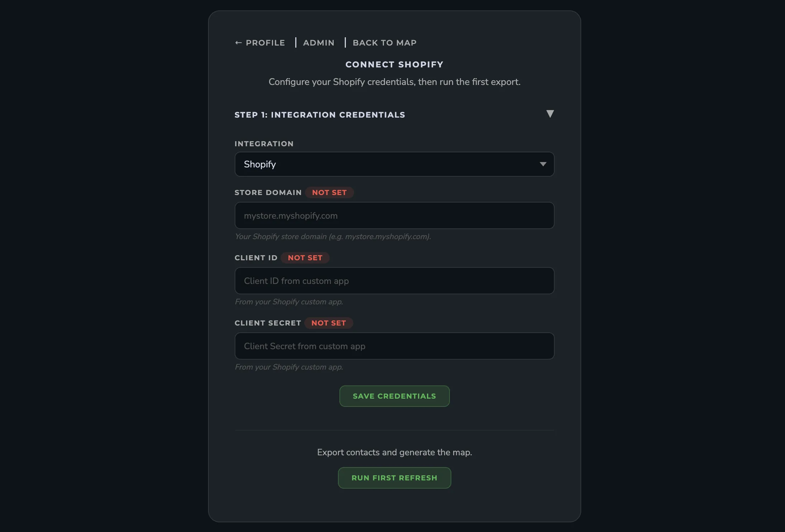
Task: Click the NOT SET badge next to Client ID
Action: tap(305, 257)
